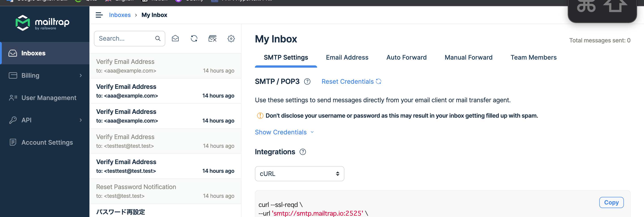The height and width of the screenshot is (217, 644).
Task: Click the Inboxes sidebar tray icon
Action: coord(13,53)
